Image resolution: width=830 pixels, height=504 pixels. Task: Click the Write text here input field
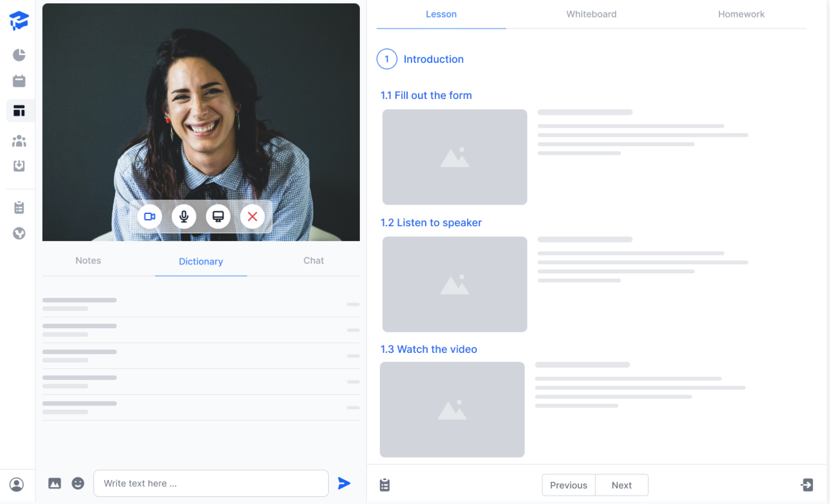pos(211,483)
